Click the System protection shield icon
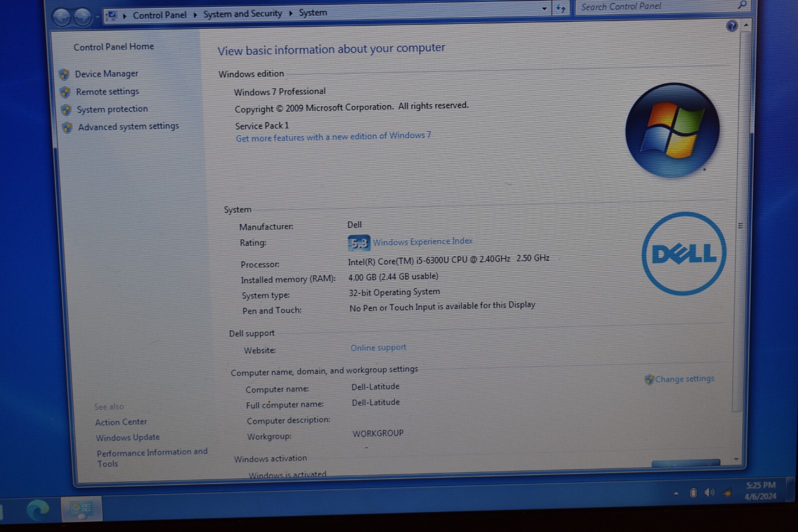 click(66, 110)
